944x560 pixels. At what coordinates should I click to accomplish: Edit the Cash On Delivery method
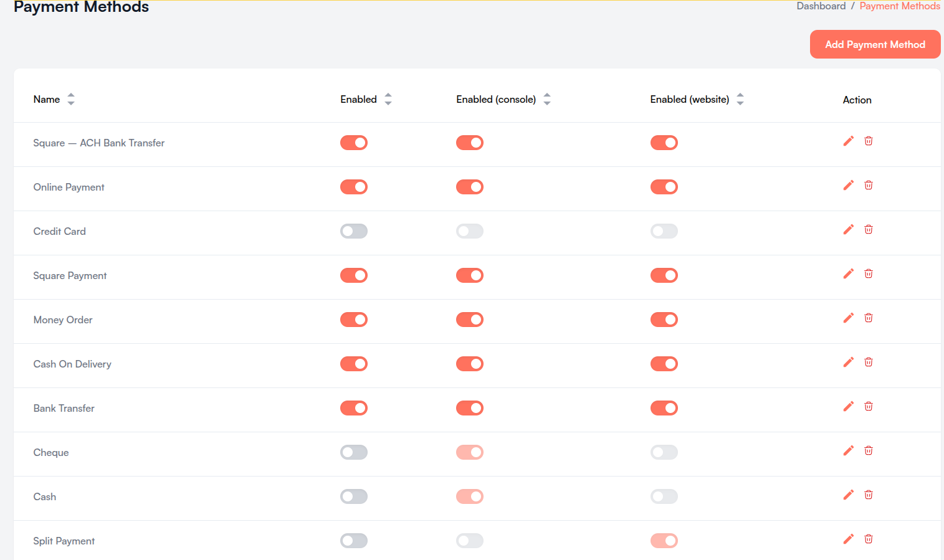click(x=848, y=363)
